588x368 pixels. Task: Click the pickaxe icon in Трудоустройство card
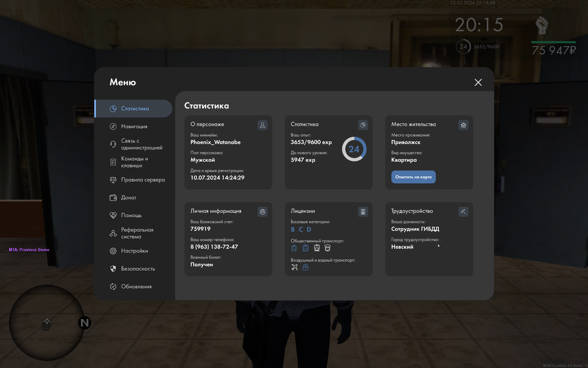tap(463, 212)
